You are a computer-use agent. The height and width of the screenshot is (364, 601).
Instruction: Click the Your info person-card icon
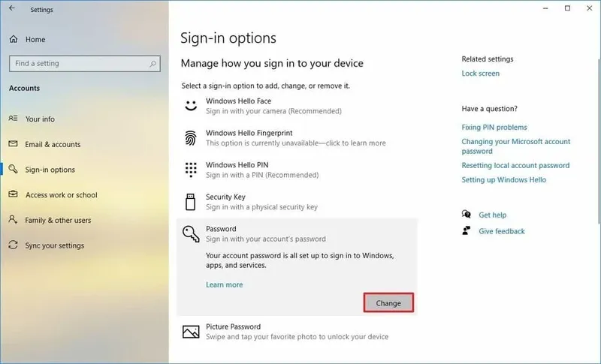13,119
